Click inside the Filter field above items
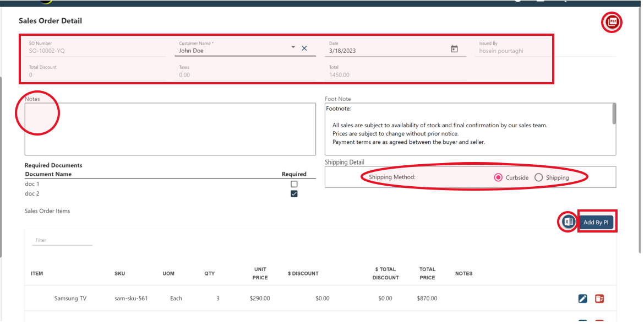 [62, 239]
